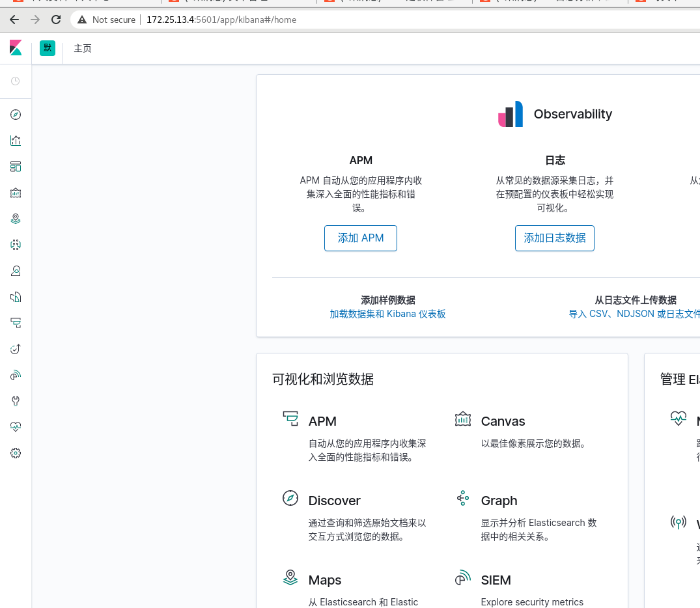Click the SIEM icon in card
This screenshot has height=608, width=700.
463,577
